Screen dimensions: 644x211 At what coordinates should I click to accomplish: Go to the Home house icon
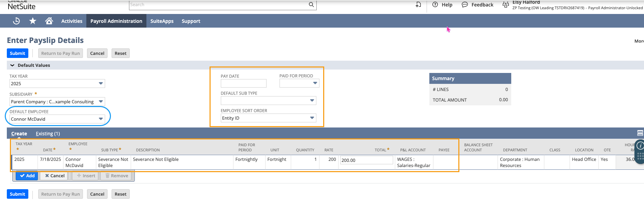point(49,21)
